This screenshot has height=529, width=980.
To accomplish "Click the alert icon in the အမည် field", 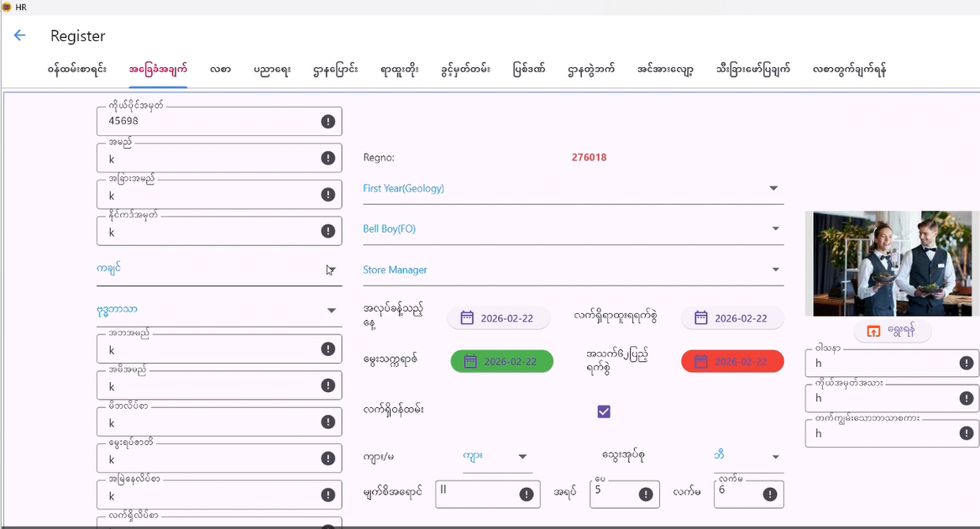I will click(328, 158).
